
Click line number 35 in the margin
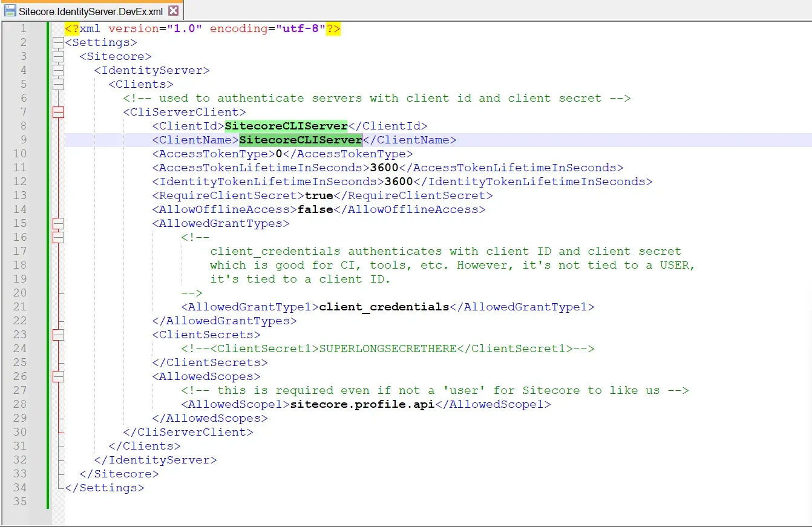click(19, 502)
